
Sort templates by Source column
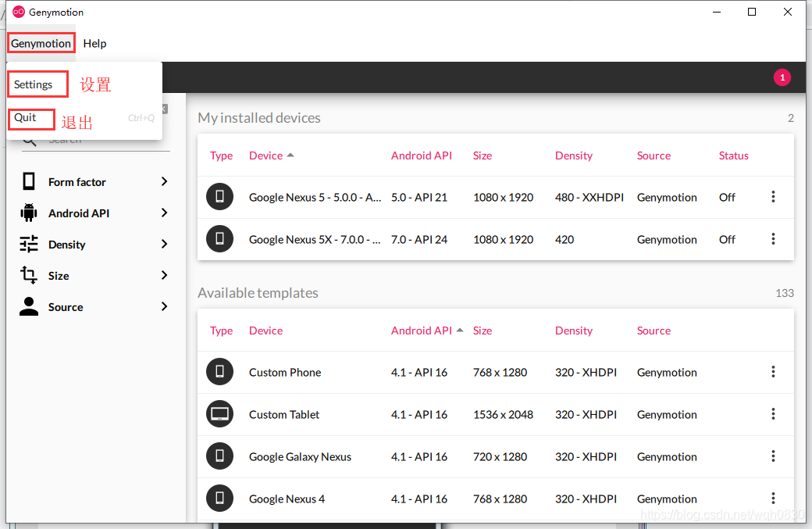(654, 331)
